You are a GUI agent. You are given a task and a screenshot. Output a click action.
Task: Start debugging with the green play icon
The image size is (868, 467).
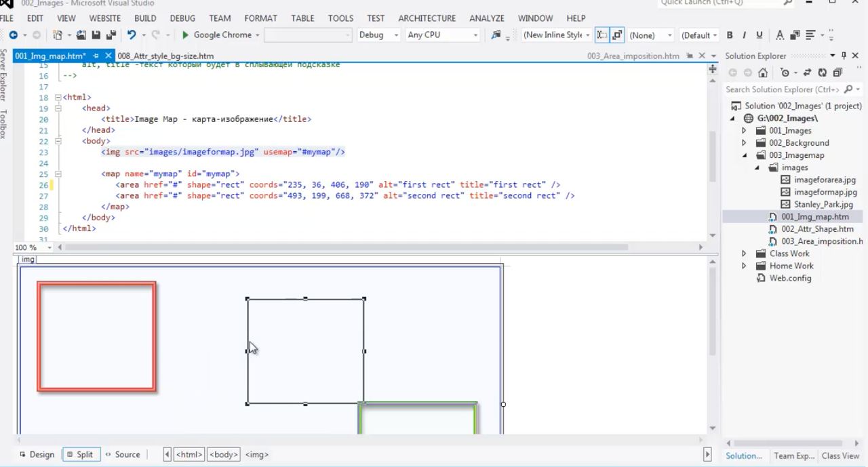(x=185, y=35)
